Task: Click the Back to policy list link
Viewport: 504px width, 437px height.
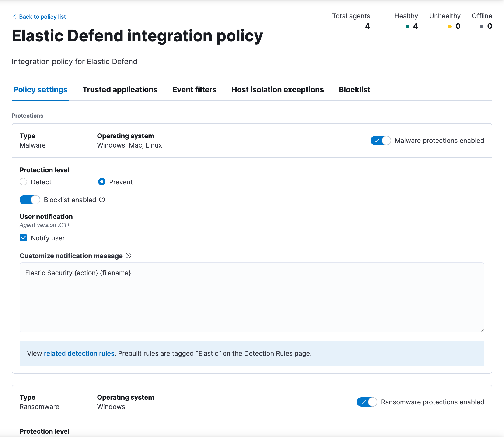Action: 42,17
